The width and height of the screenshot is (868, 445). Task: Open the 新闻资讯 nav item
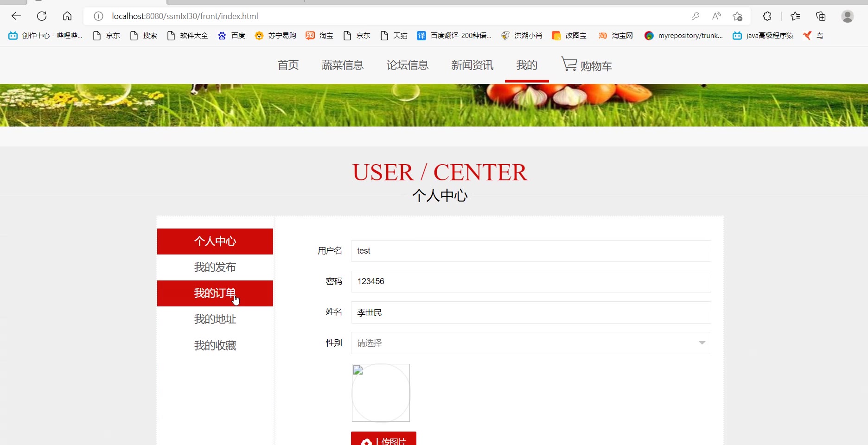(472, 65)
